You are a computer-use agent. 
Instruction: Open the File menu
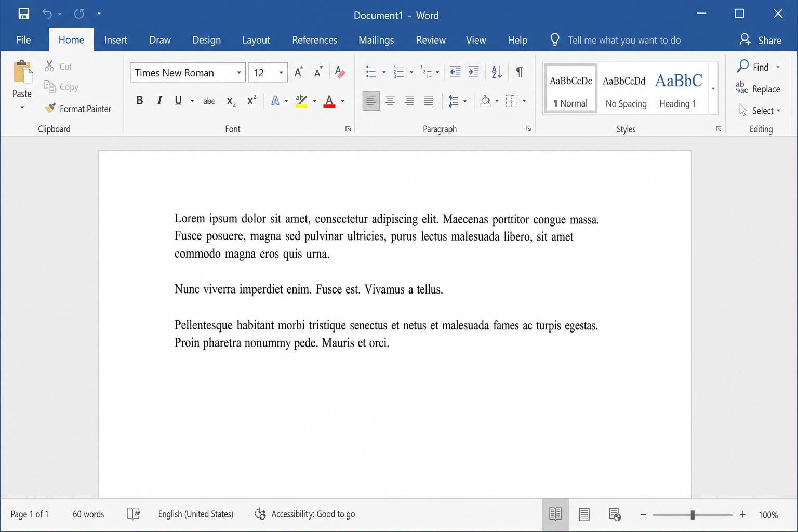pyautogui.click(x=23, y=40)
